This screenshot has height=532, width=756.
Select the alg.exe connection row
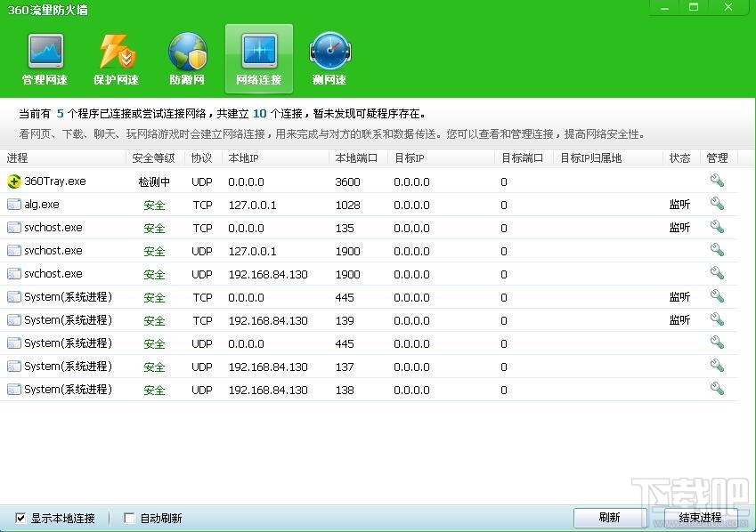(267, 204)
